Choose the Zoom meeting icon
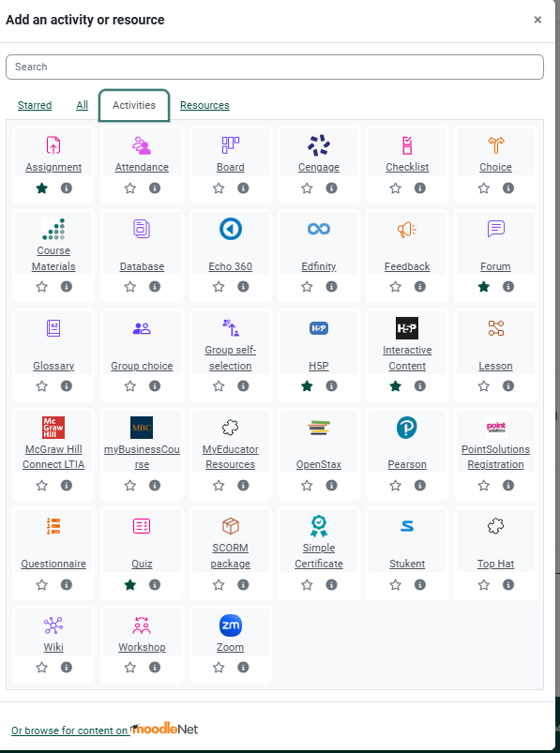The height and width of the screenshot is (753, 560). point(231,625)
